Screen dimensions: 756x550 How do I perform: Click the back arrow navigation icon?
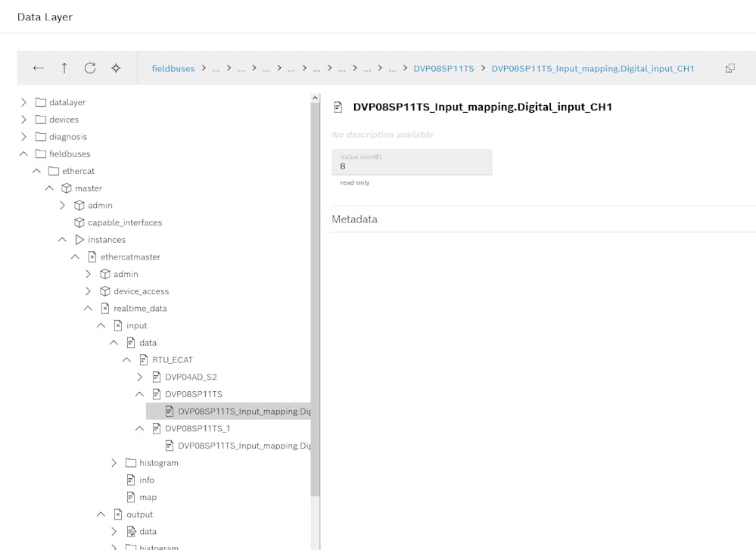(x=39, y=68)
